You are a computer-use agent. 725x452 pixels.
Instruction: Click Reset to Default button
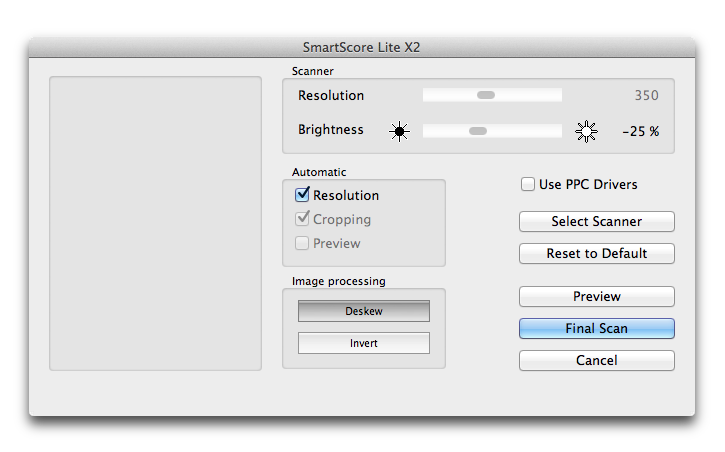click(596, 253)
